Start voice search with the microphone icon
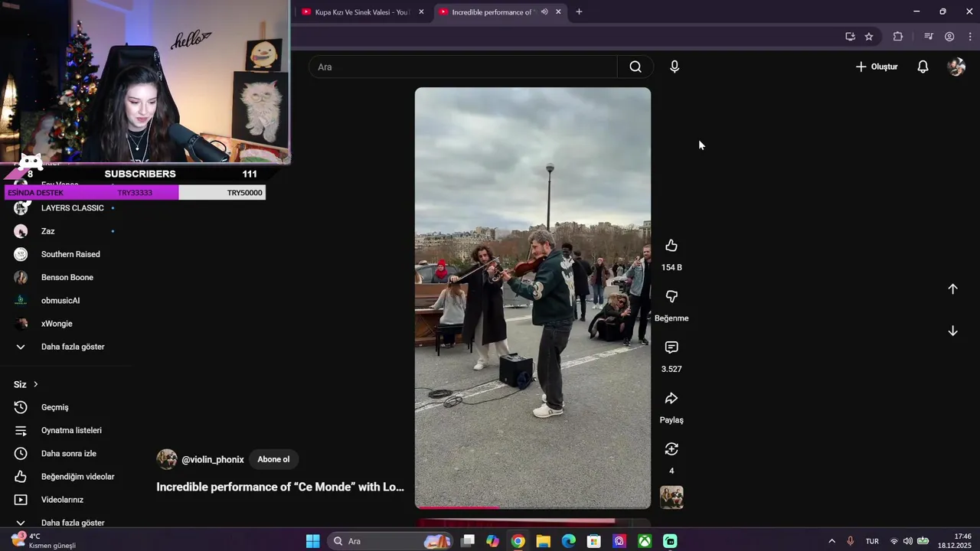 pyautogui.click(x=675, y=67)
